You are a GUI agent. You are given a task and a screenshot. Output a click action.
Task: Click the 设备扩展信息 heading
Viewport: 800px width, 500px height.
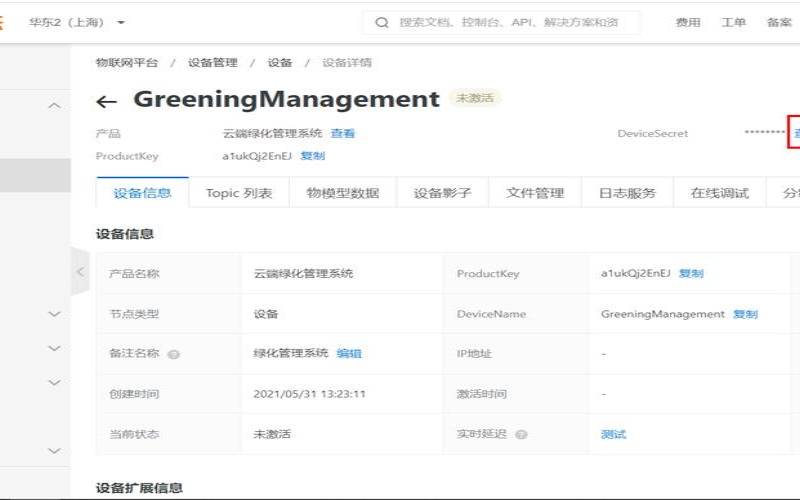(139, 488)
